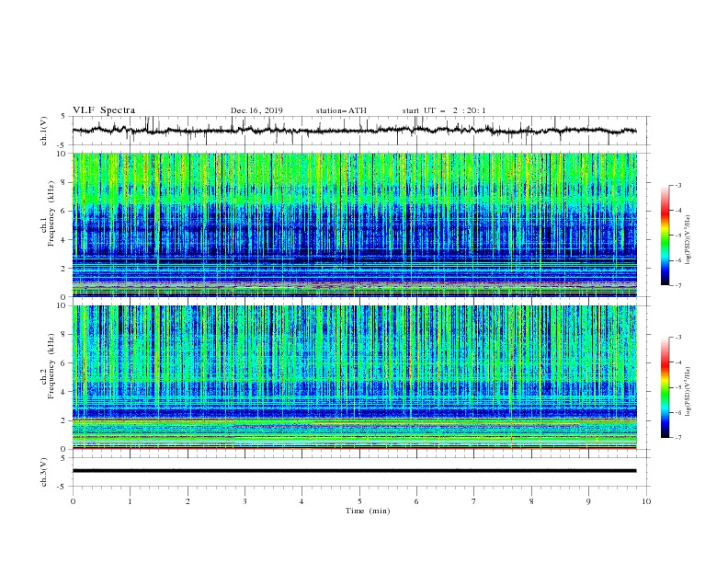Click the "8" kHz tick of ch.1 panel
The image size is (728, 563).
click(65, 182)
